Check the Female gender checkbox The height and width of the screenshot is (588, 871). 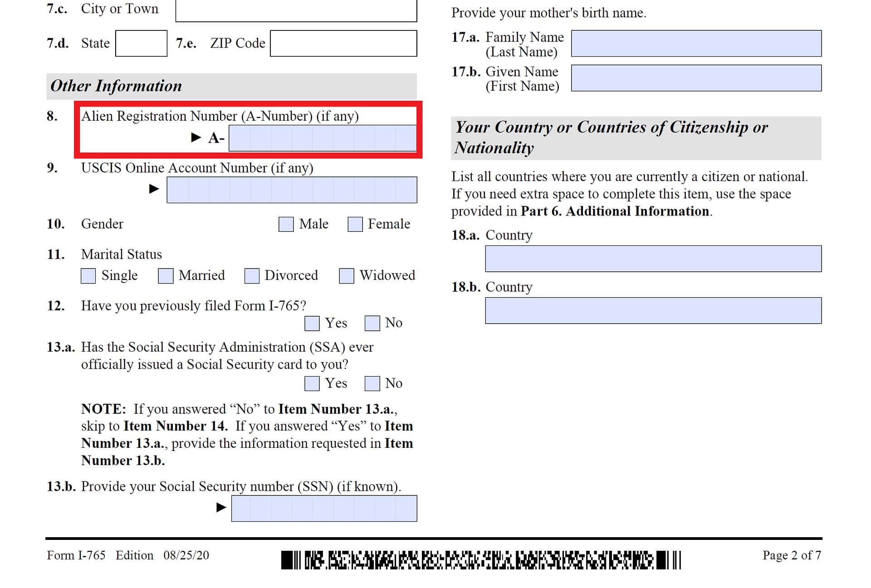pyautogui.click(x=355, y=224)
